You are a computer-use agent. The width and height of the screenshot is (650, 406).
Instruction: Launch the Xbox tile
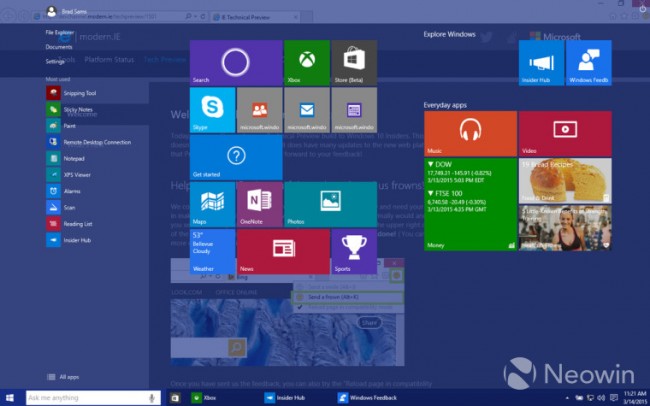point(307,63)
